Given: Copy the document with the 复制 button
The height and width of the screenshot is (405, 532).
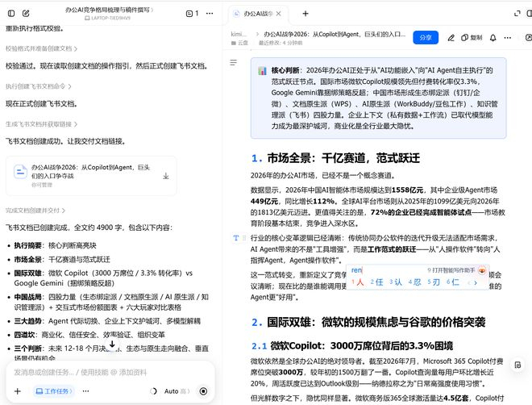Looking at the screenshot, I should click(472, 38).
